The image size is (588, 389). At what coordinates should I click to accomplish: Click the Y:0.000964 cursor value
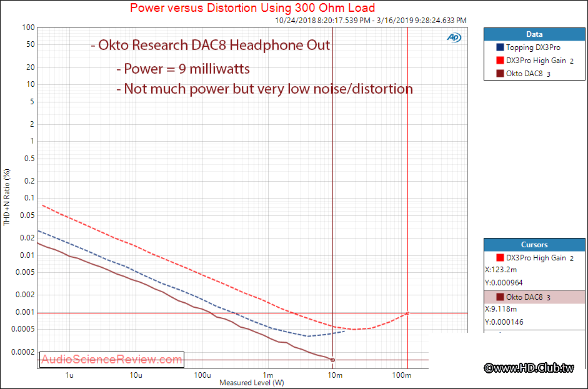point(504,283)
